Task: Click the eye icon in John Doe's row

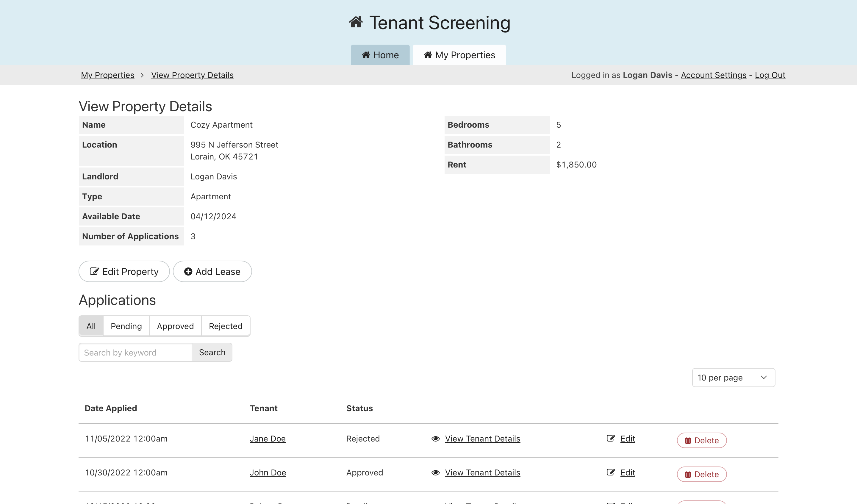Action: point(435,473)
